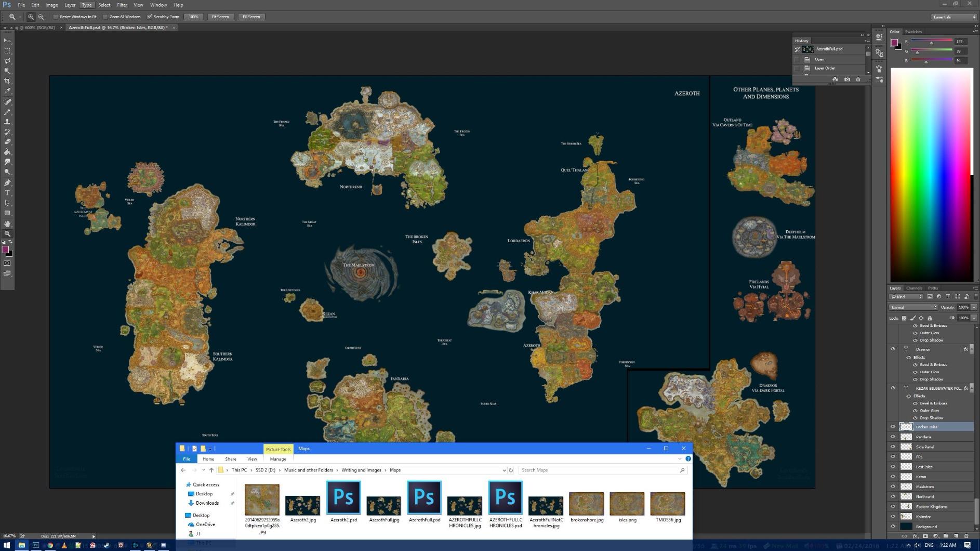Click the G color slider
The height and width of the screenshot is (551, 980).
click(x=931, y=51)
